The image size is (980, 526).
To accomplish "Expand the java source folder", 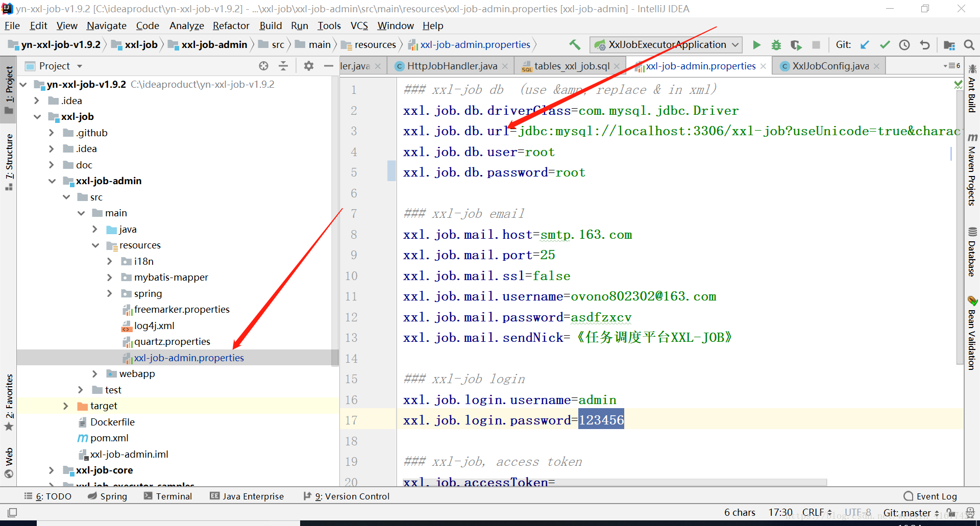I will pyautogui.click(x=95, y=229).
